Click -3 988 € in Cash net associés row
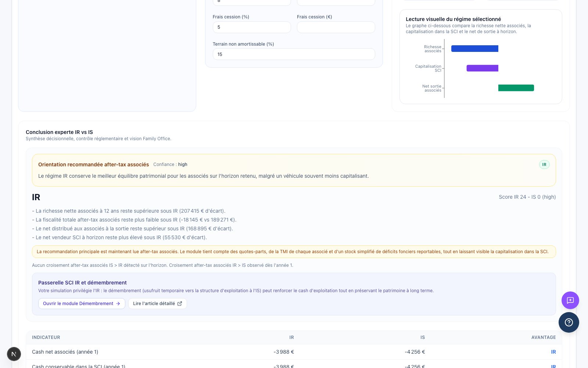The height and width of the screenshot is (368, 588). click(284, 352)
